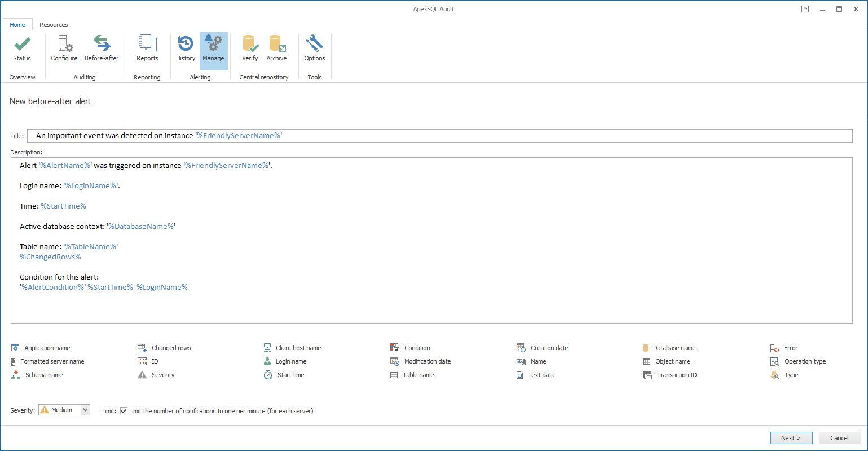Click the Before-after auditing icon
Viewport: 868px width, 451px height.
pyautogui.click(x=101, y=48)
